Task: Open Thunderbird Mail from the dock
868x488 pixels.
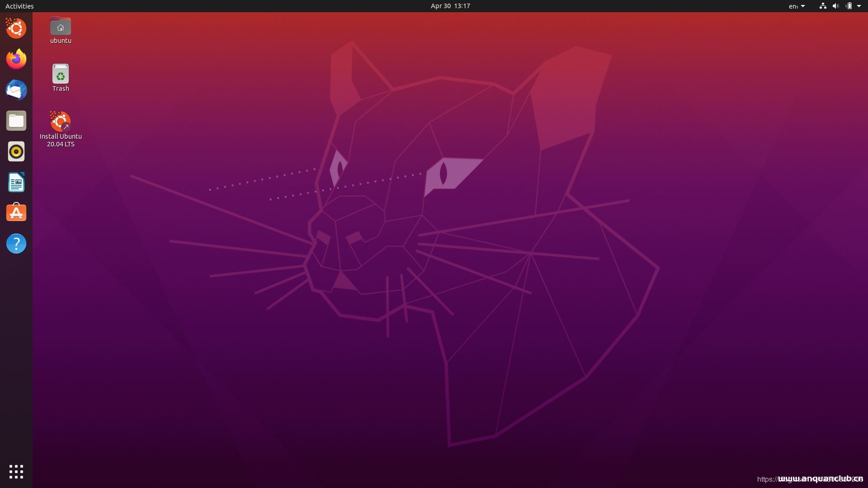Action: pos(16,90)
